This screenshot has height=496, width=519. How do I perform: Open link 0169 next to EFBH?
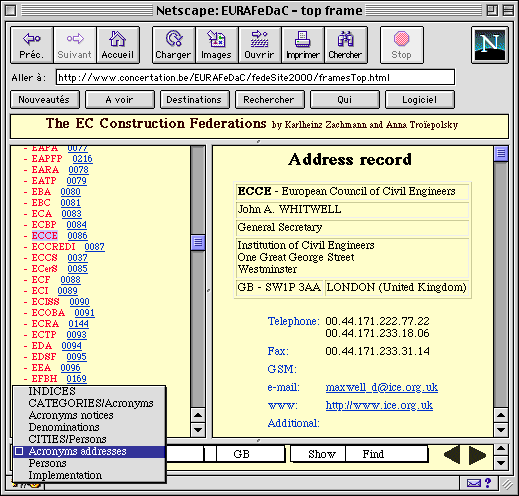coord(76,379)
